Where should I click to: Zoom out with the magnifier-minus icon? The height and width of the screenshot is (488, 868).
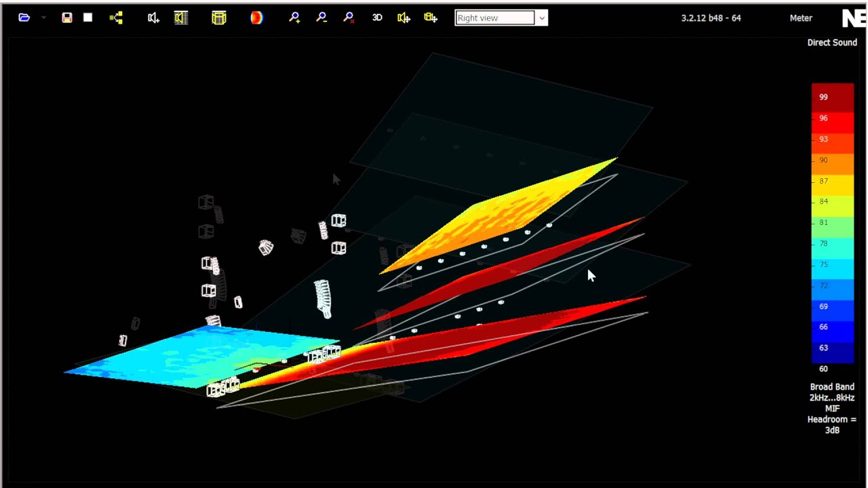point(321,18)
